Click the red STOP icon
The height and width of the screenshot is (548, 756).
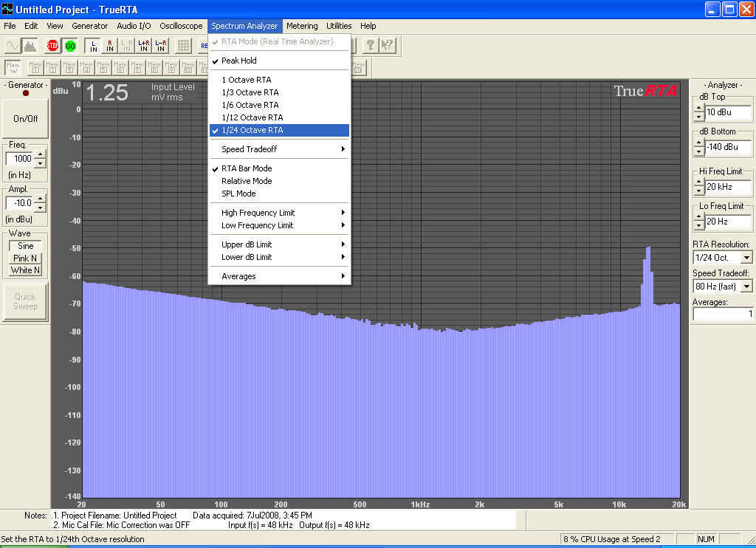tap(52, 46)
